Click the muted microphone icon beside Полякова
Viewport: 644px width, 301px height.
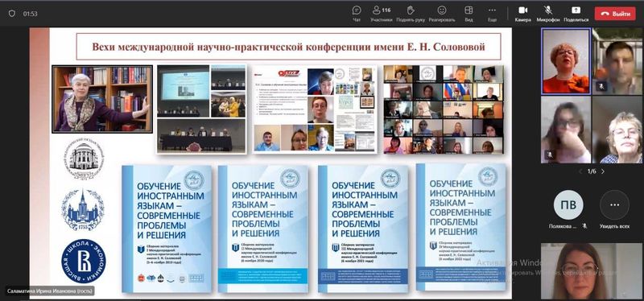[584, 226]
